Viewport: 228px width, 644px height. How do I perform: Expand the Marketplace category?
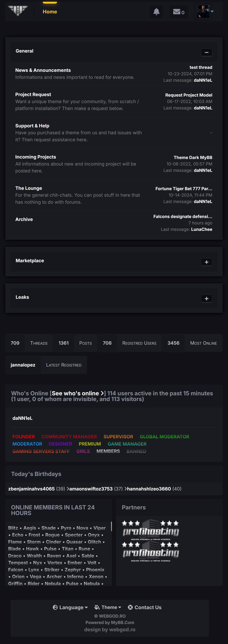tap(207, 262)
